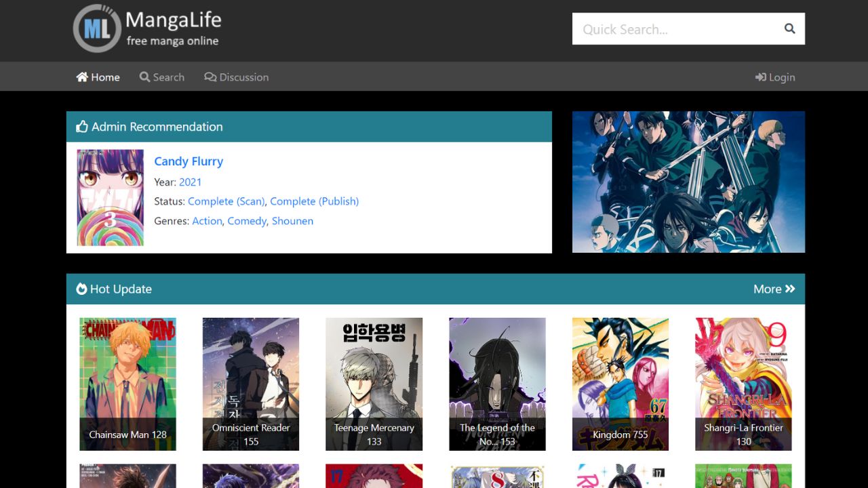Click the flame icon beside Hot Update

(81, 289)
